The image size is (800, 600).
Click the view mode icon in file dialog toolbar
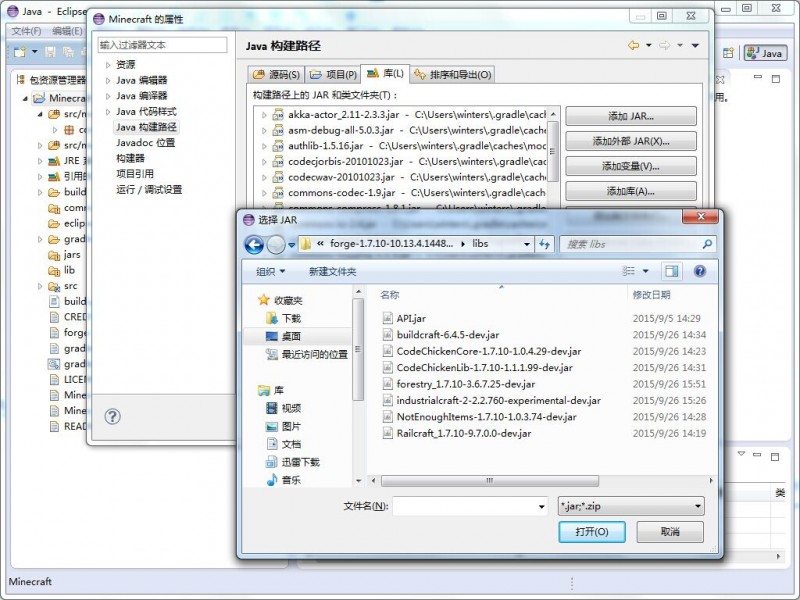point(629,271)
